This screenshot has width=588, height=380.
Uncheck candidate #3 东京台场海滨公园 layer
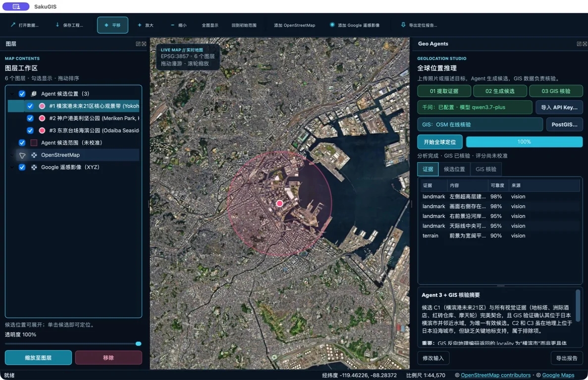[x=30, y=130]
